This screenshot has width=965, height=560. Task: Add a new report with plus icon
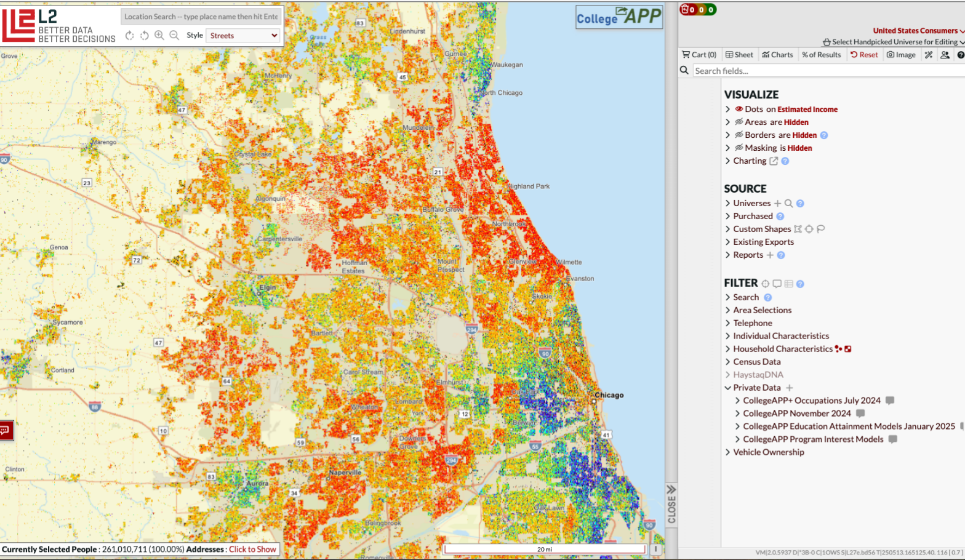(770, 255)
